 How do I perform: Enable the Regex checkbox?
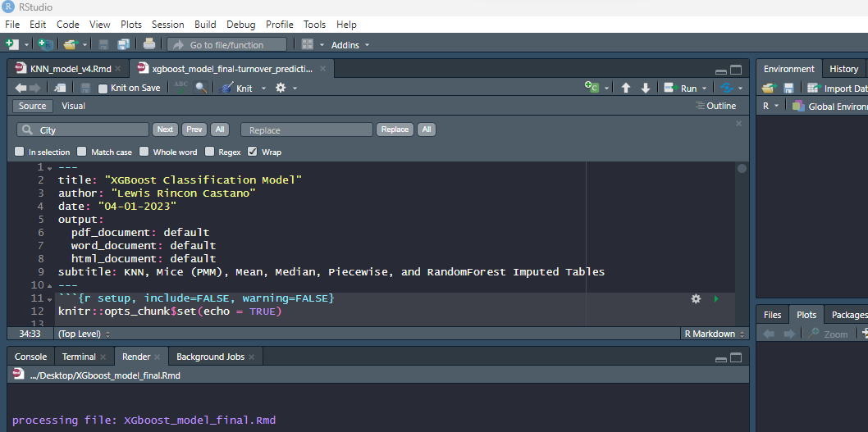coord(210,152)
